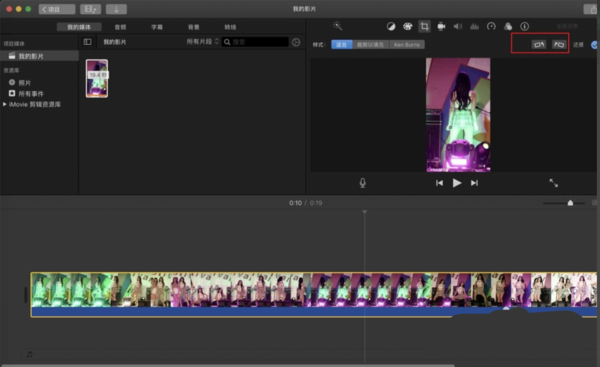The image size is (600, 367).
Task: Switch to the 我的媒体 tab
Action: [x=79, y=27]
